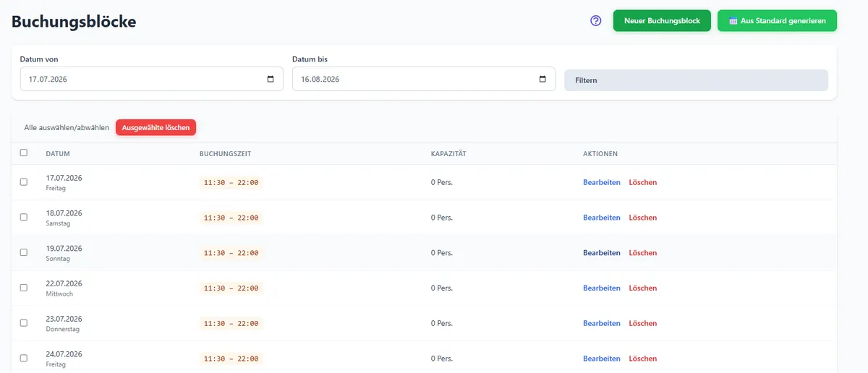The width and height of the screenshot is (868, 373).
Task: Edit the 22.07.2026 block via Bearbeiten
Action: point(602,288)
